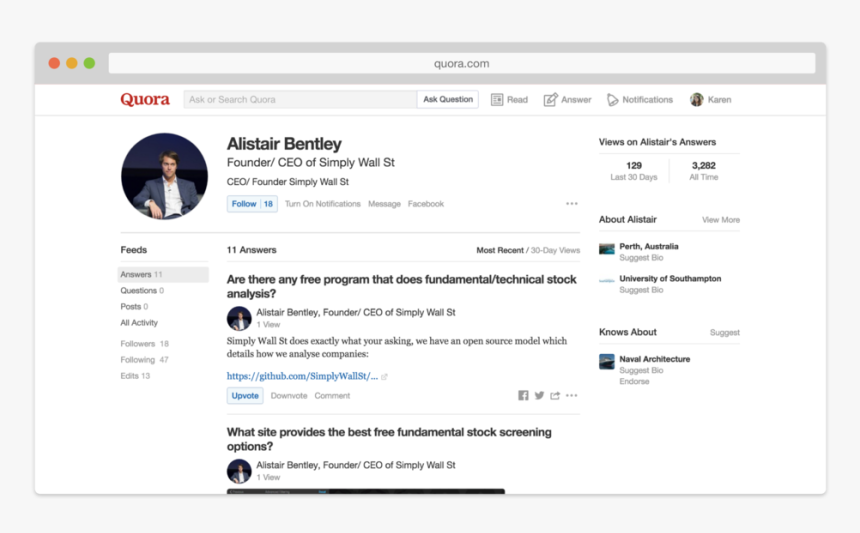860x533 pixels.
Task: Click the University of Southampton icon
Action: point(607,281)
